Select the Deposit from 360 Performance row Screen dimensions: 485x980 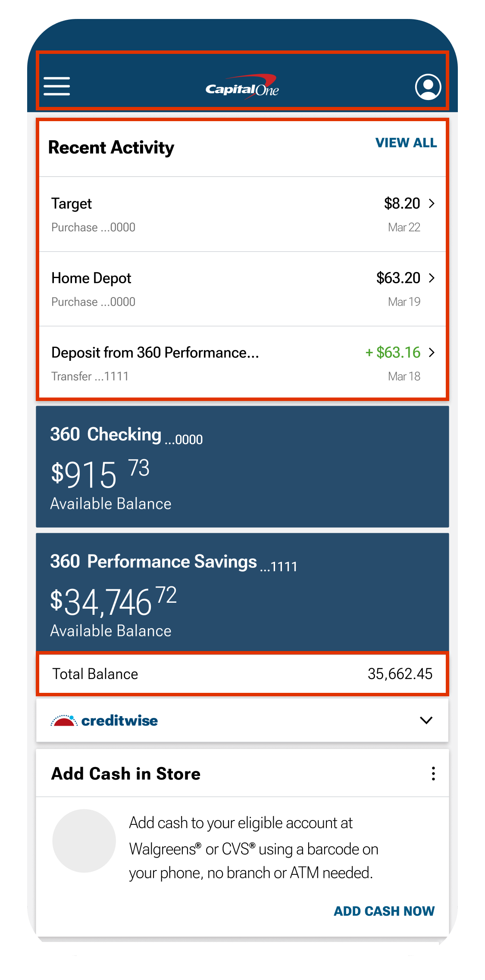coord(242,363)
